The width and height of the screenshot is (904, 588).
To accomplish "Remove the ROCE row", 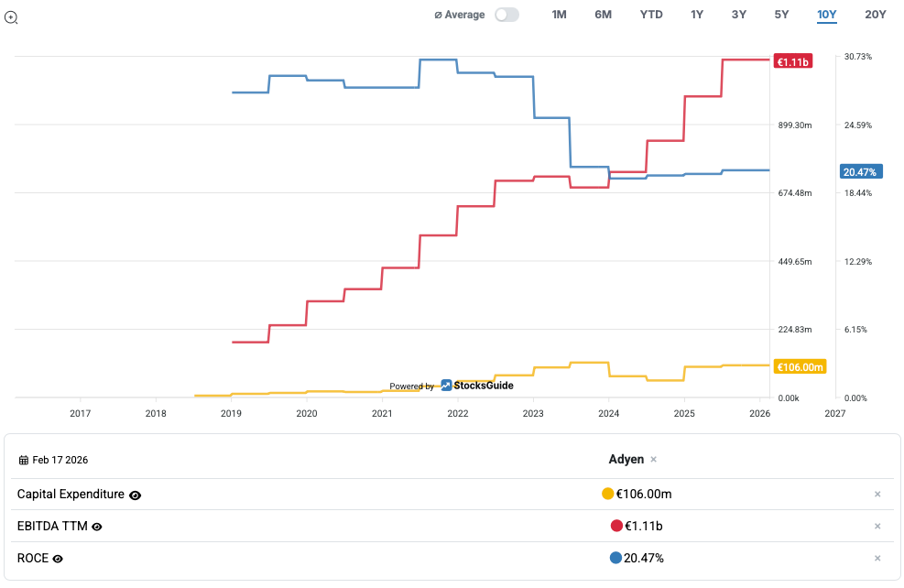I will click(877, 559).
